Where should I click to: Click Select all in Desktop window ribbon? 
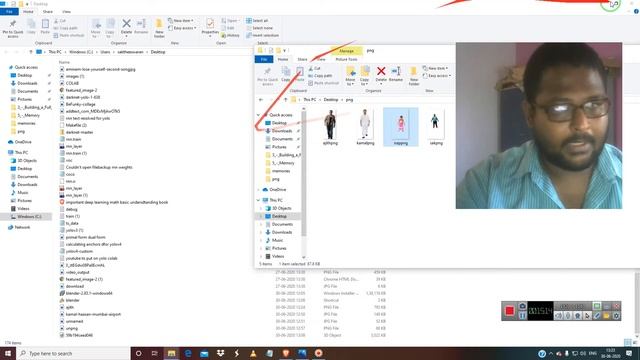click(x=257, y=20)
